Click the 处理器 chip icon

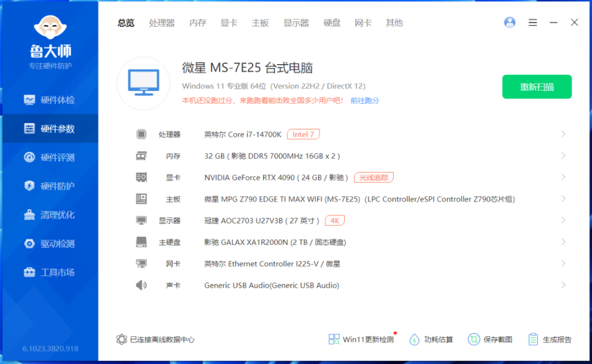141,134
